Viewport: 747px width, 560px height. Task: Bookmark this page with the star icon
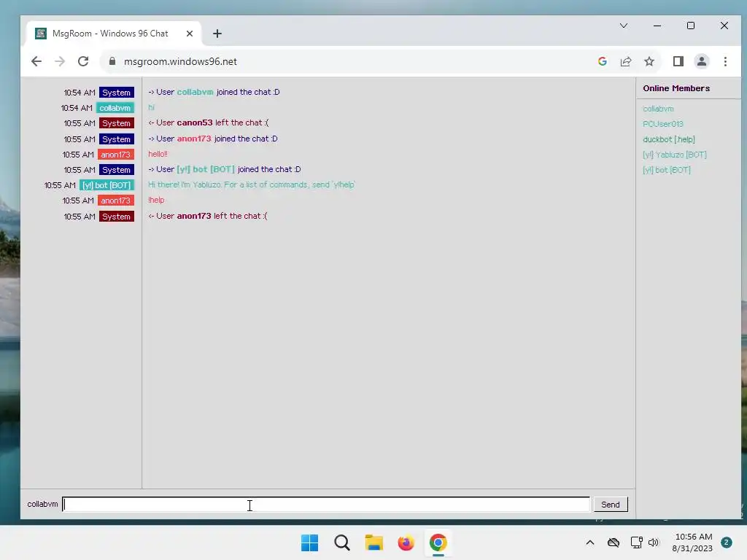pos(649,61)
